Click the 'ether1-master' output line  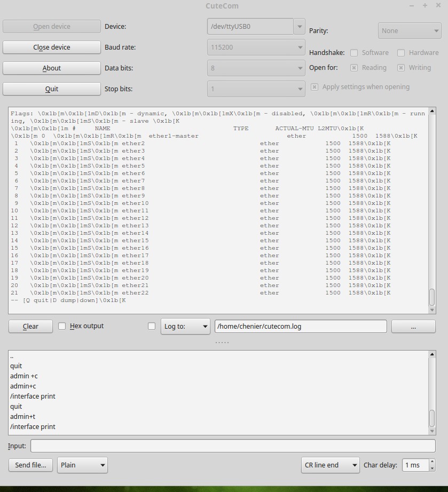click(214, 136)
